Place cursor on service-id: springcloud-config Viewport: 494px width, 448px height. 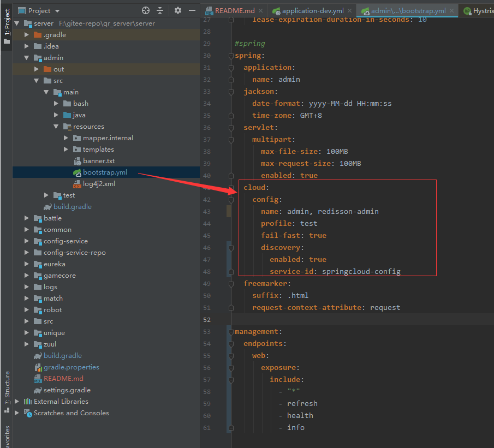coord(335,272)
